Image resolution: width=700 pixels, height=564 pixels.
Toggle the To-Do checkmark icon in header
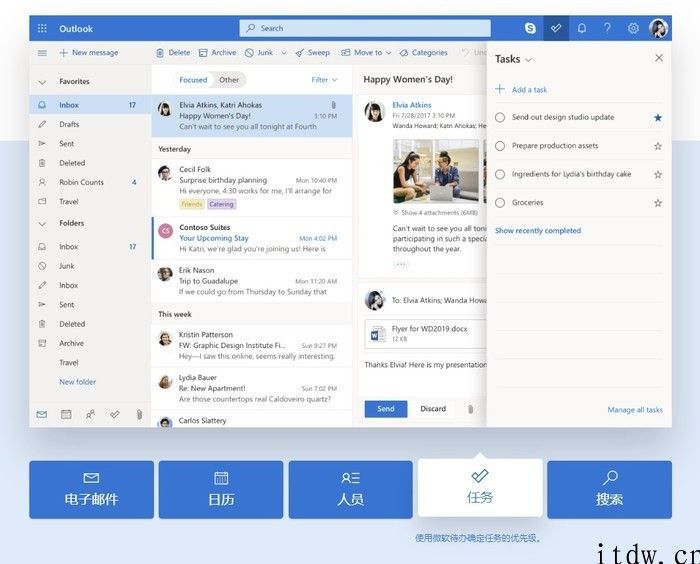pyautogui.click(x=556, y=29)
